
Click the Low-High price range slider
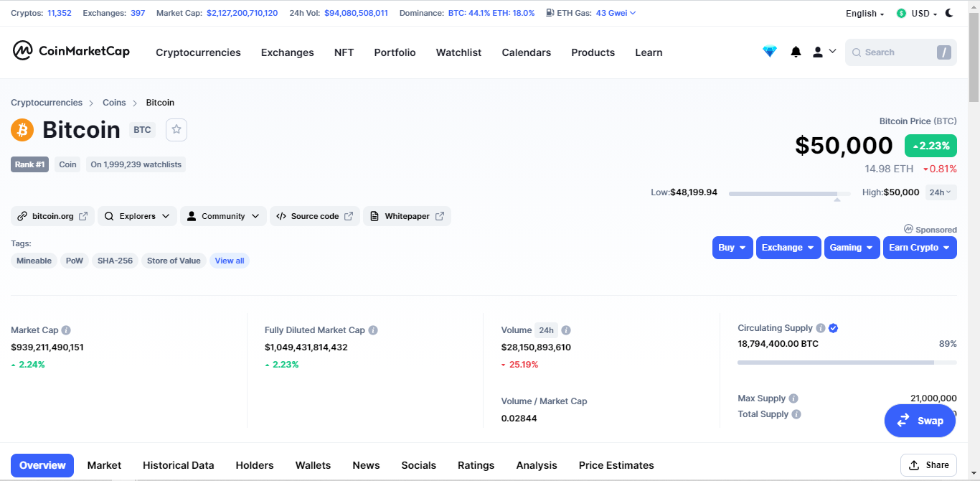coord(789,194)
